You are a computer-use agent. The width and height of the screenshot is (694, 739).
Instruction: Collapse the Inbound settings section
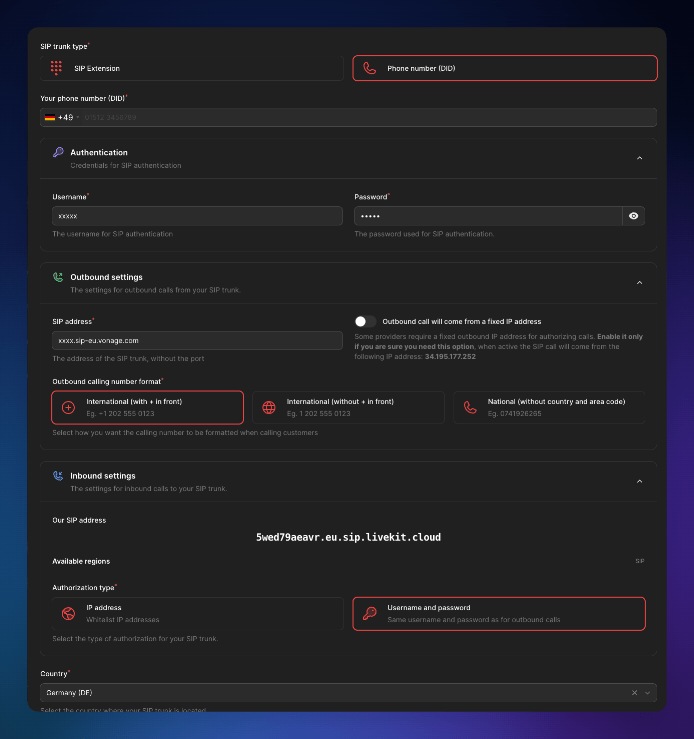pos(639,482)
